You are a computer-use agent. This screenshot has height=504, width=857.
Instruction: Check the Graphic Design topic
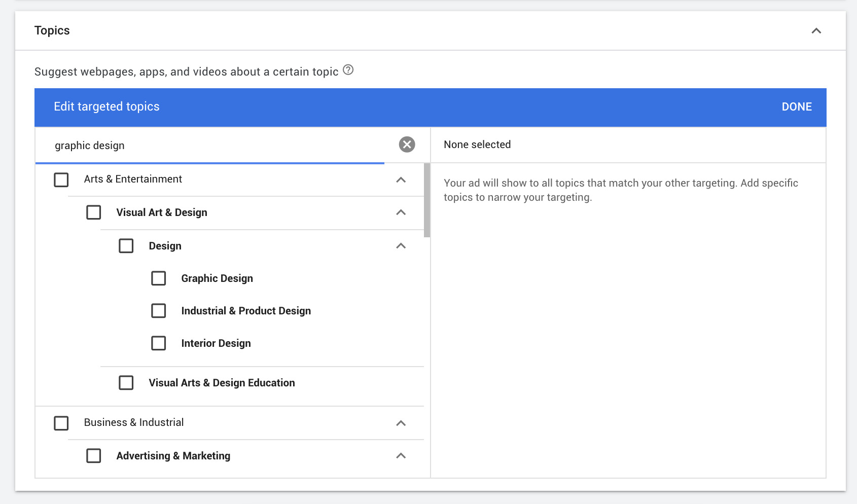tap(159, 278)
